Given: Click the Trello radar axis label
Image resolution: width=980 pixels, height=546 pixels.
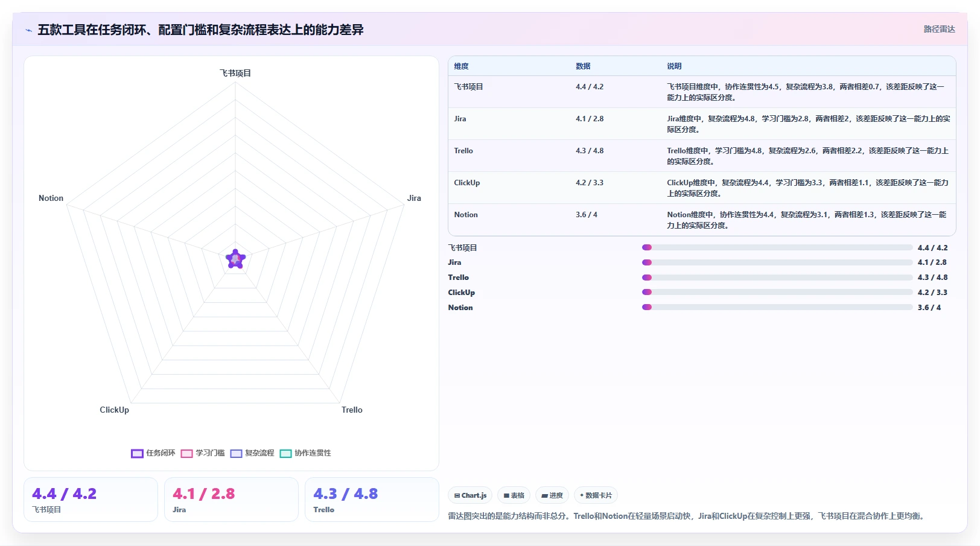Looking at the screenshot, I should click(352, 410).
